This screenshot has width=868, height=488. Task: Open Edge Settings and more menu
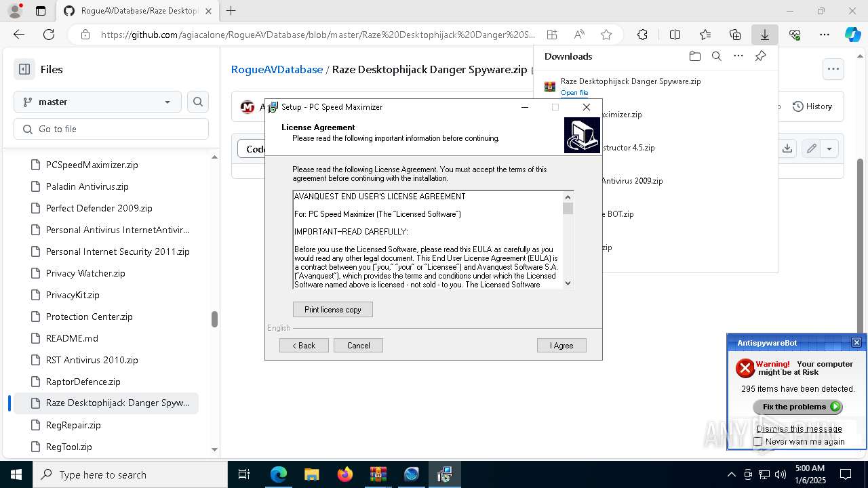pyautogui.click(x=825, y=35)
